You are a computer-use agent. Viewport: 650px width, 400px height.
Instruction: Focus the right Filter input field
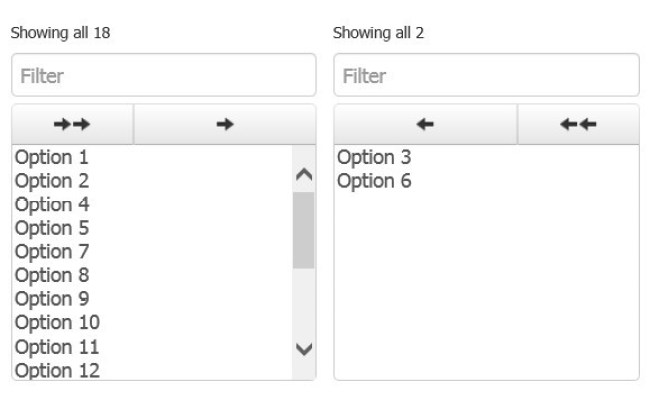pos(486,76)
